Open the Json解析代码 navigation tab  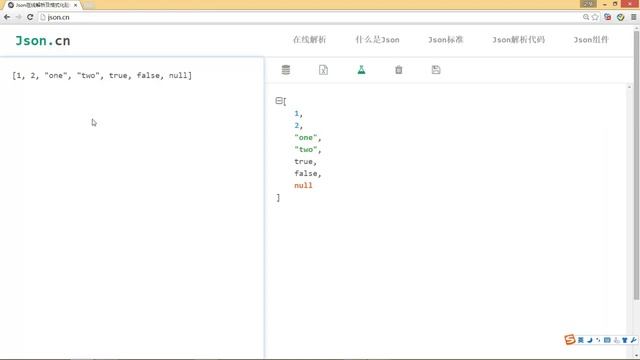click(x=518, y=40)
